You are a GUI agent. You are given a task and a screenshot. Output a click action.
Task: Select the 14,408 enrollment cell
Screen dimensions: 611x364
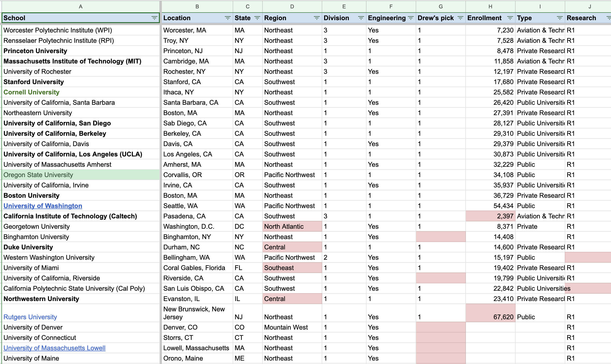tap(490, 237)
